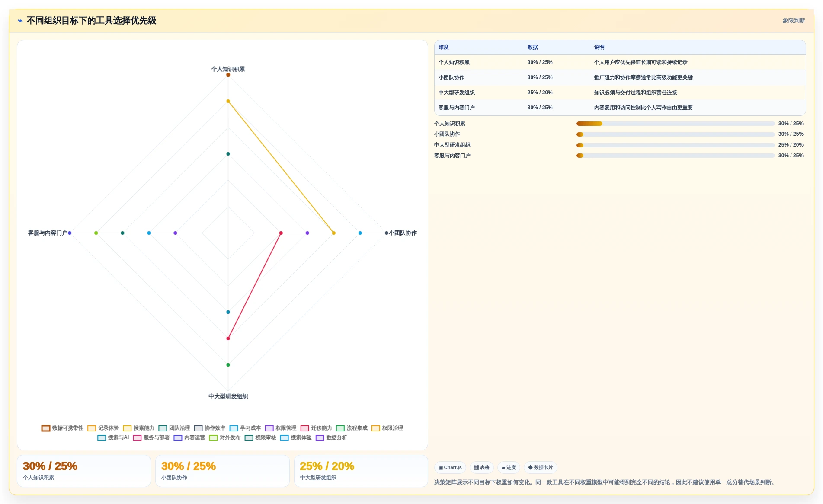Toggle 权限管理 in the chart legend

(x=281, y=428)
